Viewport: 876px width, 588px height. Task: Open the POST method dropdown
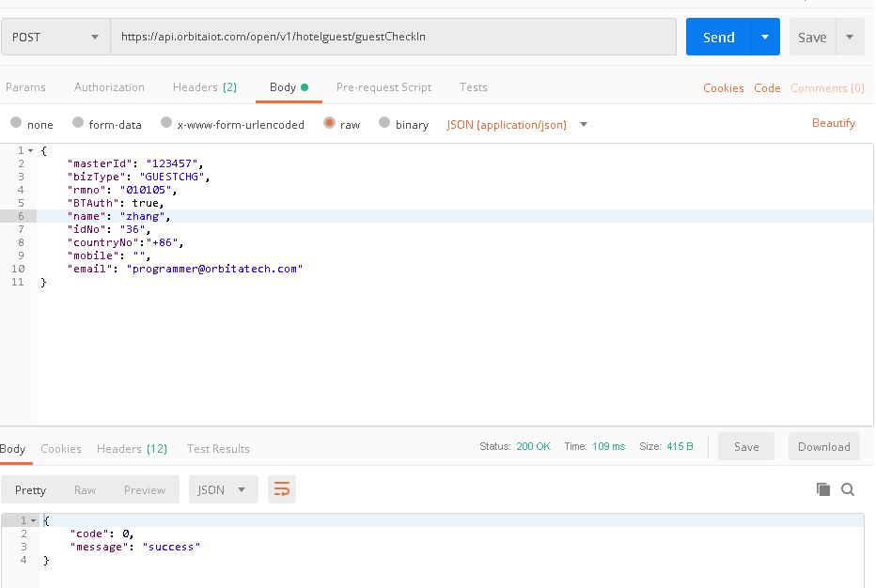tap(55, 38)
